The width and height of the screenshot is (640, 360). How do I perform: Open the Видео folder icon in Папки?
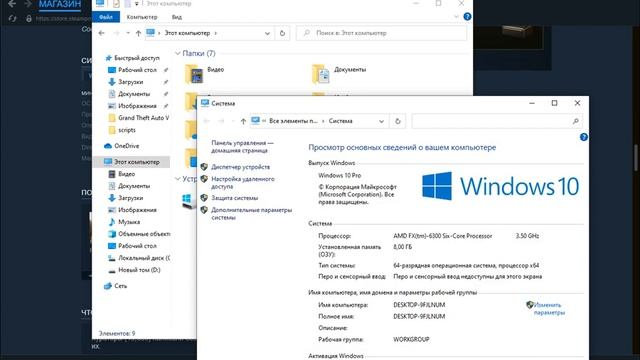point(195,74)
